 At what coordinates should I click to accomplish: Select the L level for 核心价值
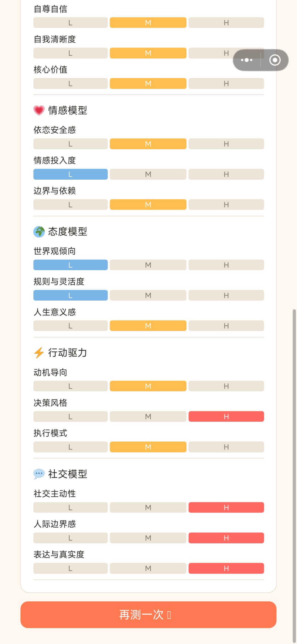70,83
